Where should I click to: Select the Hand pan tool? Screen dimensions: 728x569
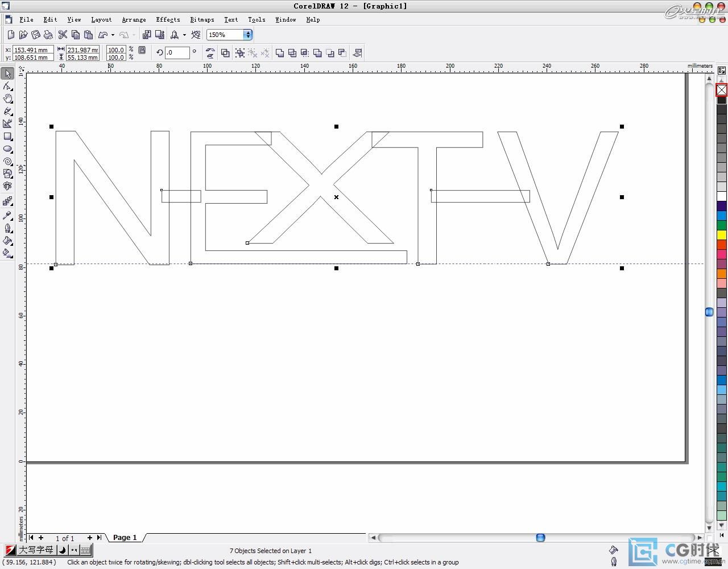(8, 98)
